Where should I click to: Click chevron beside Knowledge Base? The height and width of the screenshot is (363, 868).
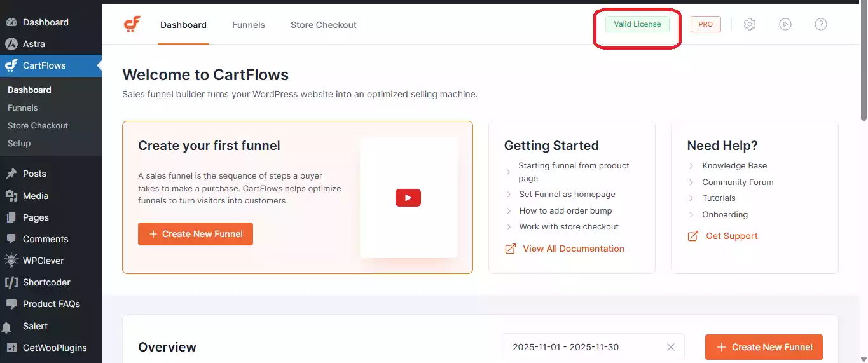[691, 166]
